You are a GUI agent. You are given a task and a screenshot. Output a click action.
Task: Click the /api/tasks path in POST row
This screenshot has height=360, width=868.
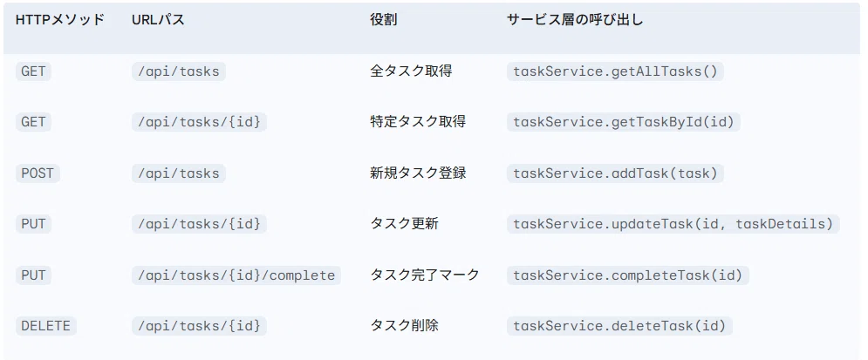click(x=178, y=173)
